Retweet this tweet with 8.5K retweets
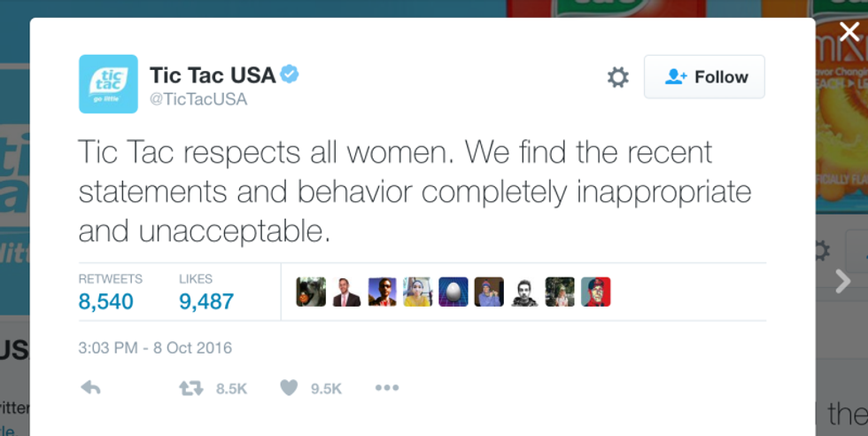Screen dimensions: 868x436 click(x=190, y=388)
